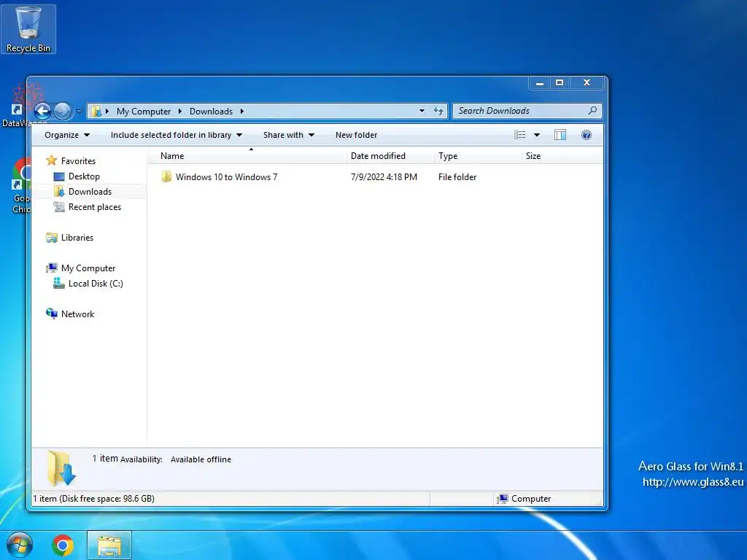The image size is (747, 560).
Task: Toggle the preview pane
Action: click(x=560, y=135)
